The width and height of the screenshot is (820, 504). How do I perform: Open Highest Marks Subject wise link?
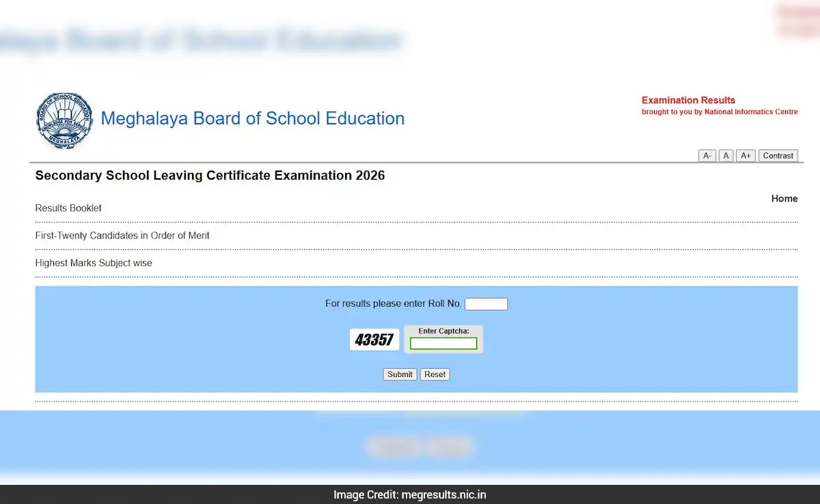[94, 263]
